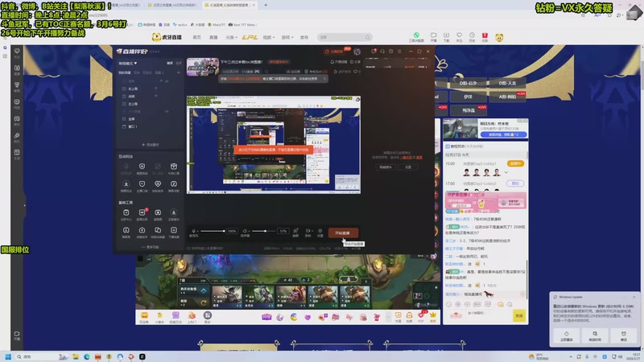Click the 分享 share option
Image resolution: width=644 pixels, height=362 pixels.
[355, 62]
